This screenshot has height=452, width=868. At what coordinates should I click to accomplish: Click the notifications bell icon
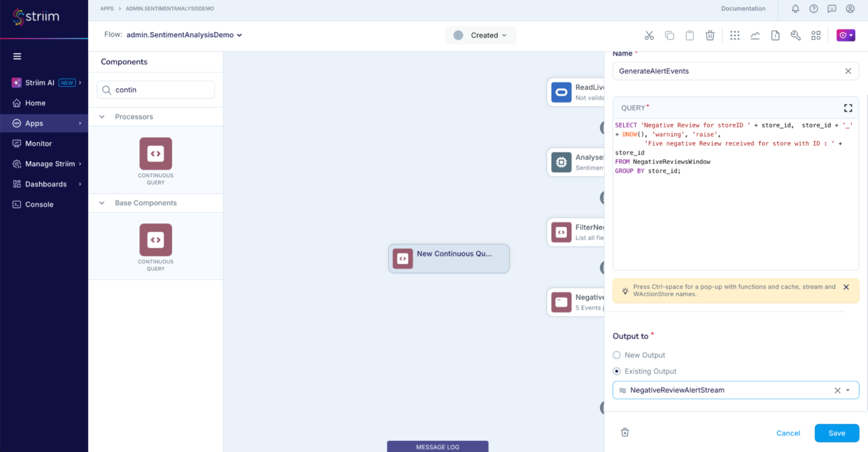pos(795,8)
